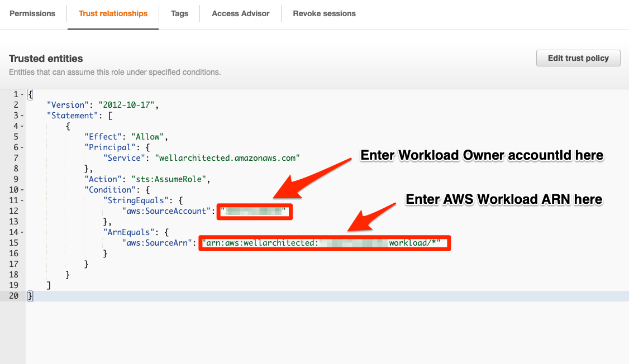This screenshot has width=629, height=364.
Task: Click line number 20 in the gutter
Action: (13, 296)
